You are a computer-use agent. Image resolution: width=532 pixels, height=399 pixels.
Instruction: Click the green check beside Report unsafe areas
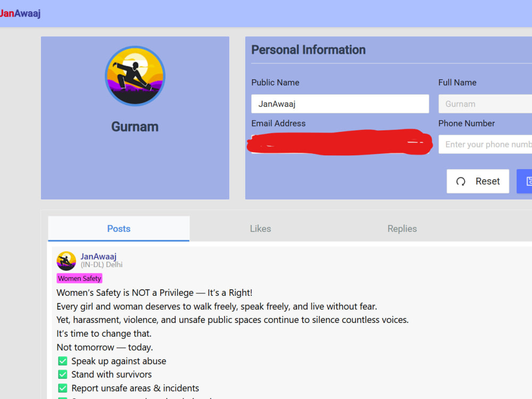62,388
